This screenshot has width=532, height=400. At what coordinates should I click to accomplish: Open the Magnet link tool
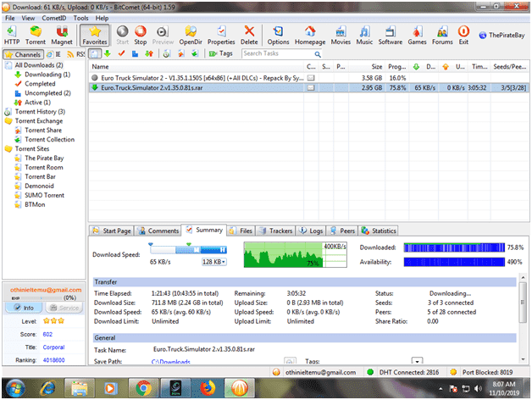[x=62, y=36]
